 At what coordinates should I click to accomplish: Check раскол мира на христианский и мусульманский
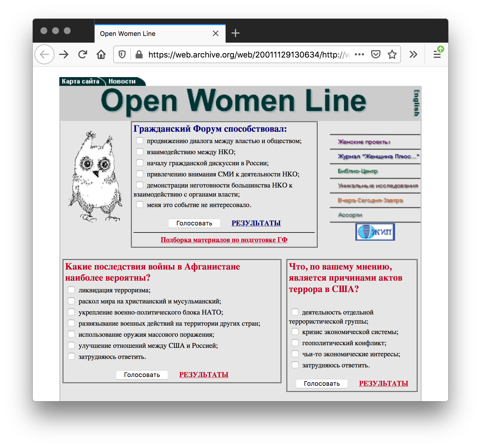pos(71,301)
